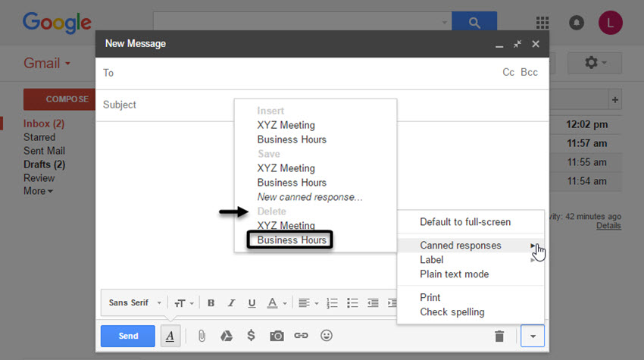Open Gmail dropdown menu
The width and height of the screenshot is (644, 360).
pos(47,64)
